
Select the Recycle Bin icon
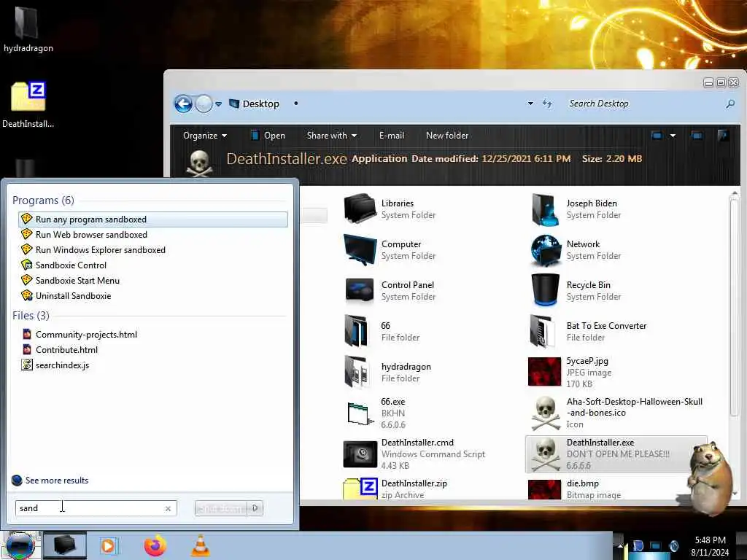pos(545,290)
